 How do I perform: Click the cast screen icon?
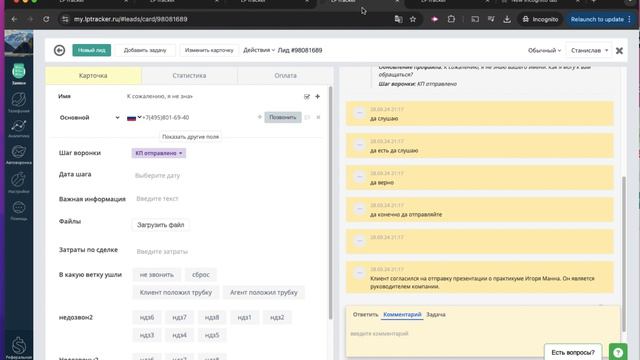coord(475,19)
